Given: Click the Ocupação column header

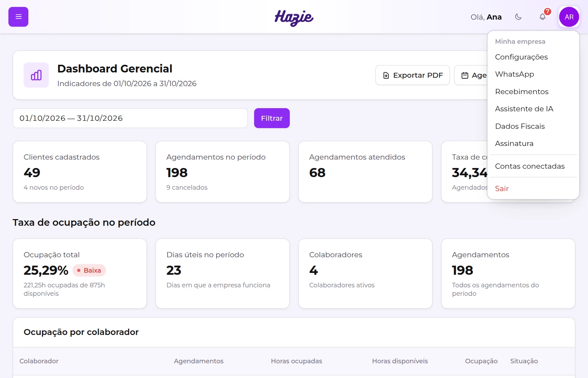Looking at the screenshot, I should (x=481, y=361).
